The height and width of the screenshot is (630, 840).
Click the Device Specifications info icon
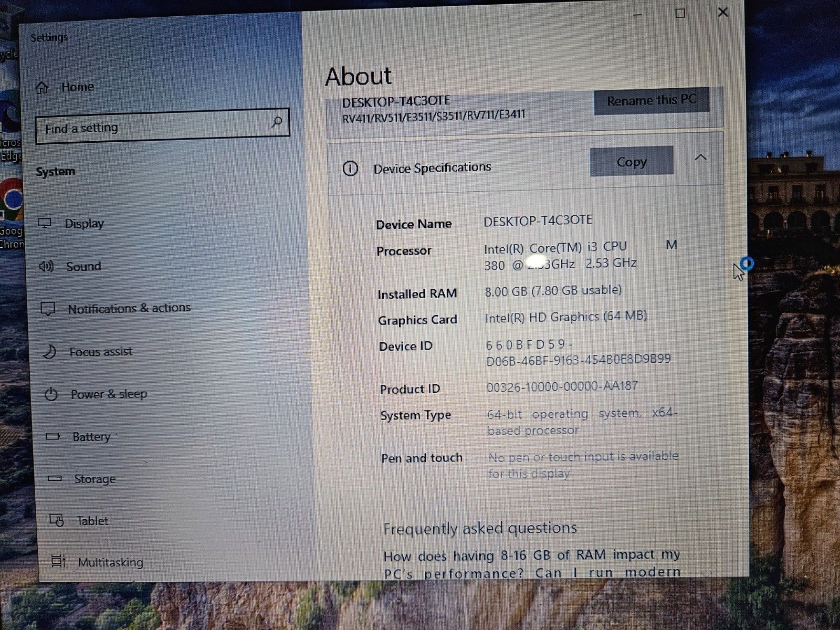click(x=350, y=169)
